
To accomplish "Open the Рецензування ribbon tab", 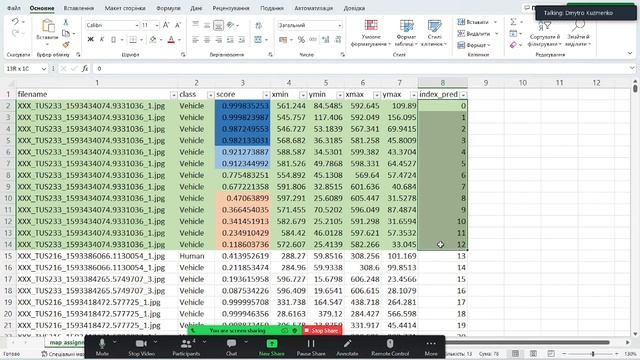I will point(231,8).
